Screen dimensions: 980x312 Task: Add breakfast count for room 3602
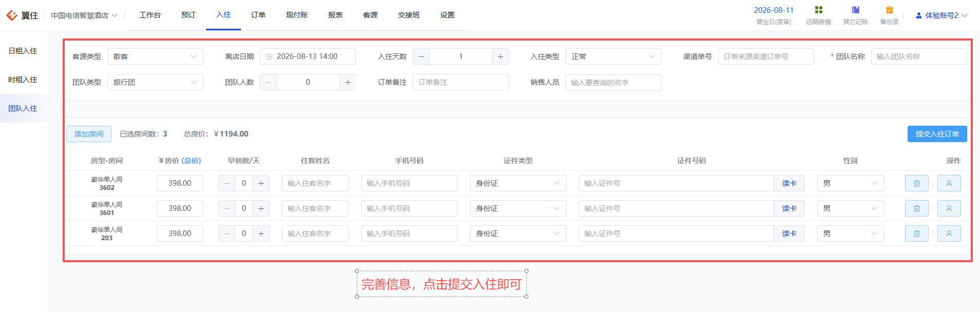(x=261, y=183)
